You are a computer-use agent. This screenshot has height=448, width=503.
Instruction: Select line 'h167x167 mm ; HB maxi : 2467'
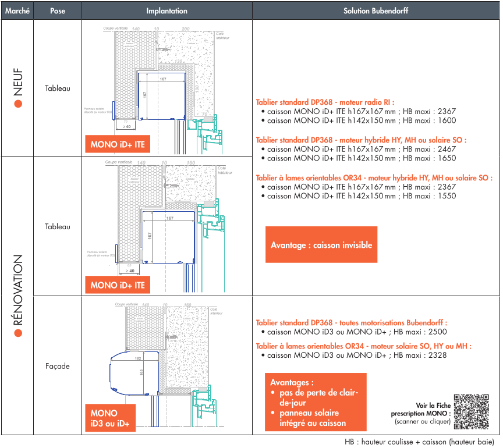(x=361, y=149)
